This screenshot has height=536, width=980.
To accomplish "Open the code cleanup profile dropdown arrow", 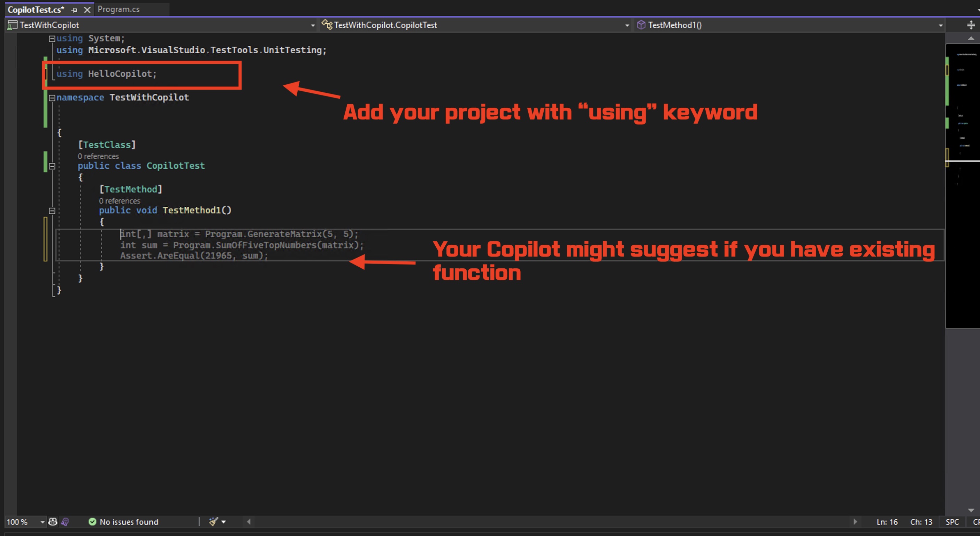I will [224, 522].
